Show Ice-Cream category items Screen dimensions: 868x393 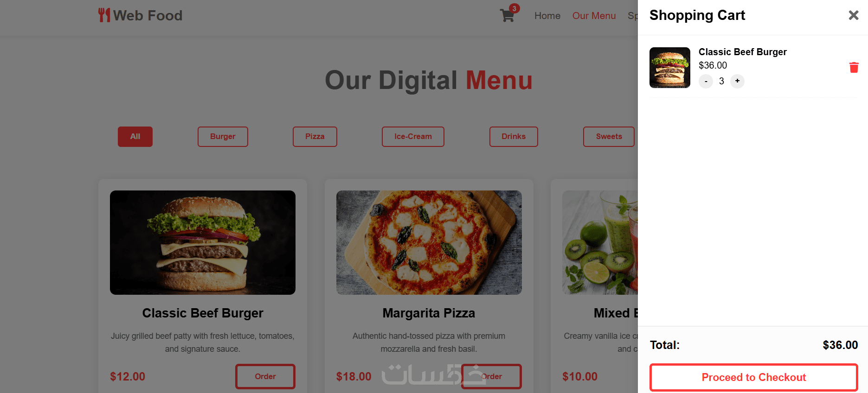413,137
